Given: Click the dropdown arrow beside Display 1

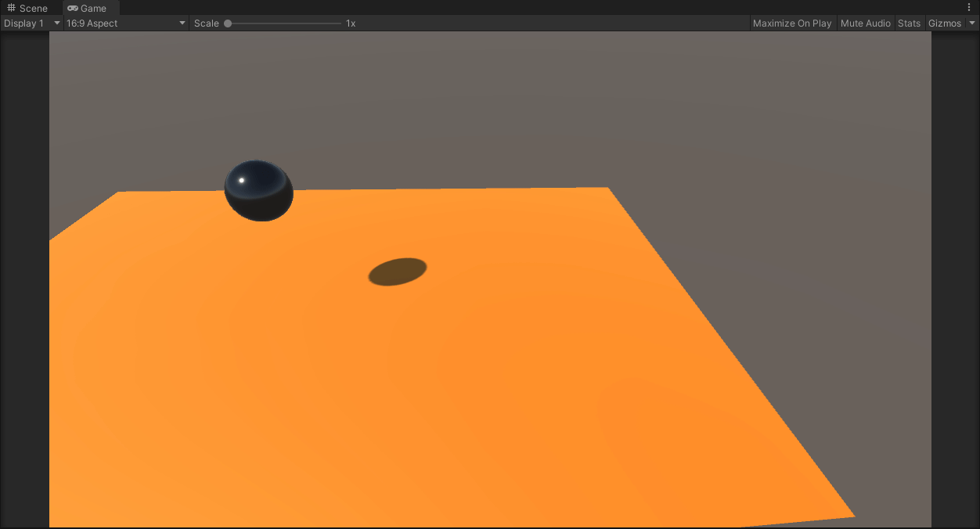Looking at the screenshot, I should point(56,23).
